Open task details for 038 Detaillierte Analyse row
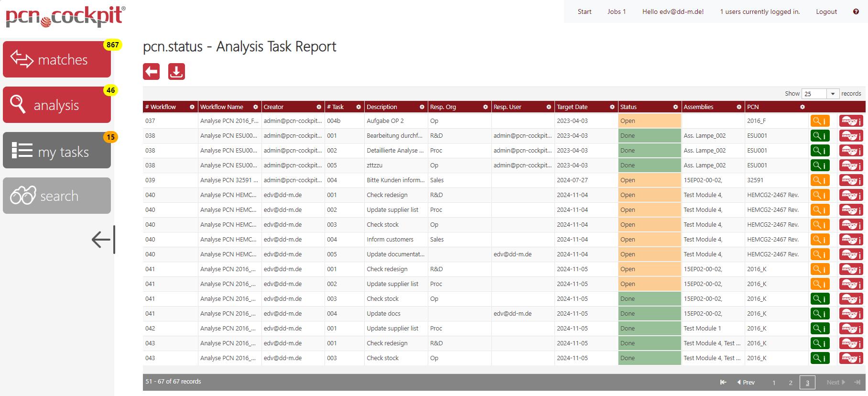Screen dimensions: 868x396 click(x=820, y=151)
